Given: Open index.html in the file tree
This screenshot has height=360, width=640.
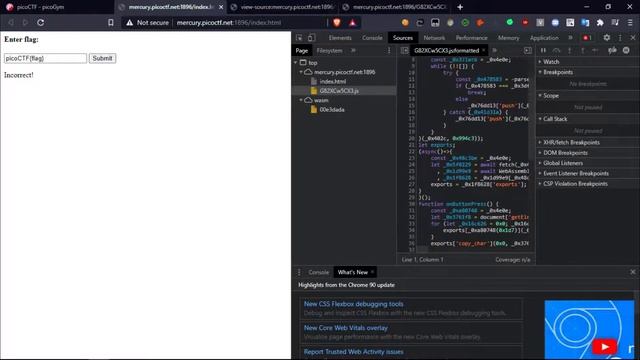Looking at the screenshot, I should [332, 81].
